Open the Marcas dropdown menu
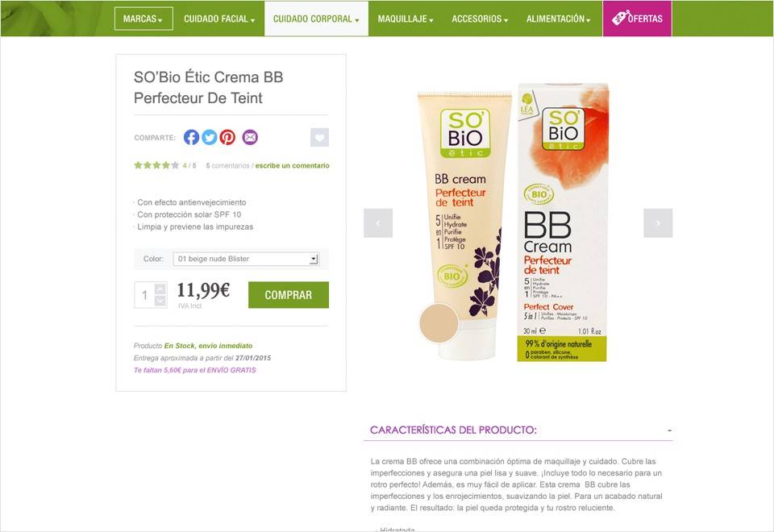The width and height of the screenshot is (774, 532). click(144, 19)
